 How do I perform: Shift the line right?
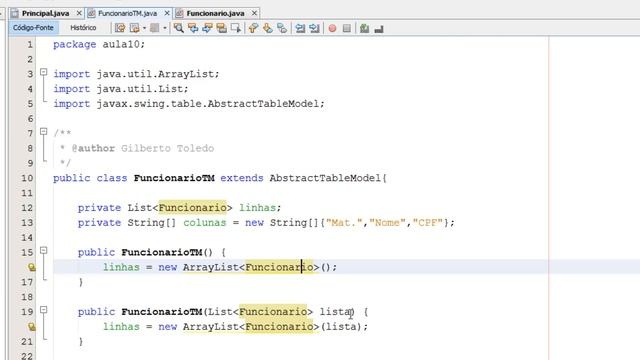point(314,28)
